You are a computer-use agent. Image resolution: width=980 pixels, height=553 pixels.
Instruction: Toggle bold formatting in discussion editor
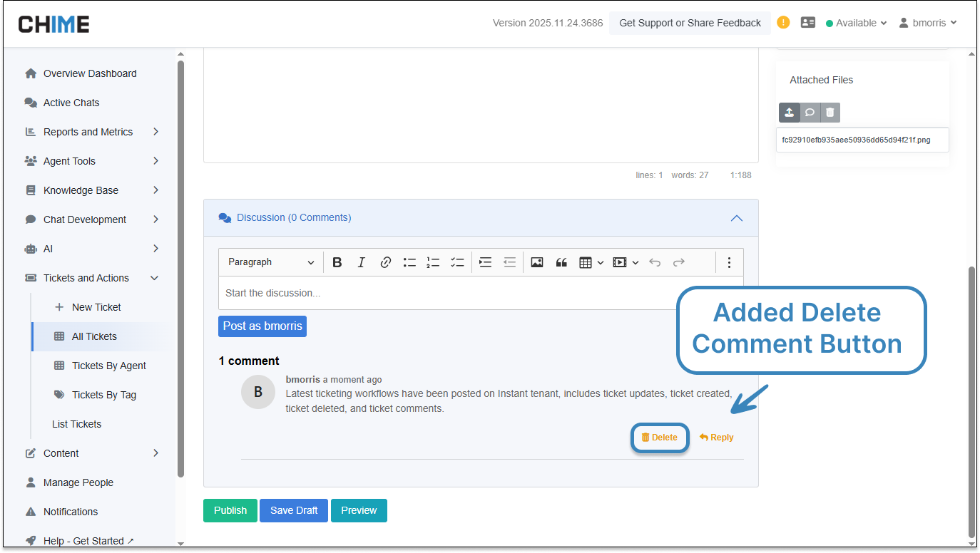coord(337,262)
